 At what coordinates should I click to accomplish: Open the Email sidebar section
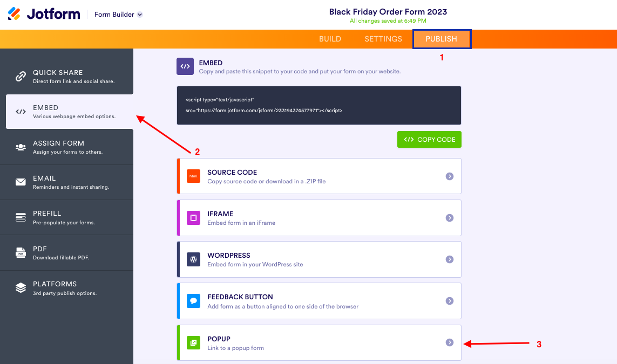[66, 182]
